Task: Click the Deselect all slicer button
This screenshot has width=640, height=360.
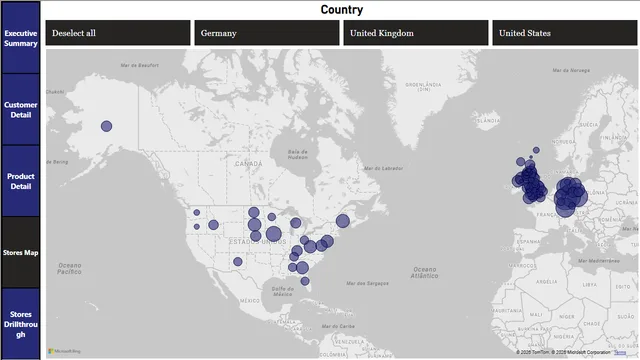Action: coord(118,33)
